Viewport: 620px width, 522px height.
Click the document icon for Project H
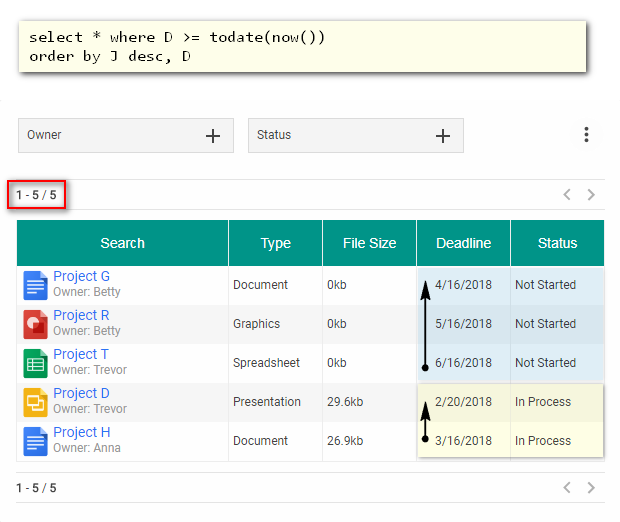[36, 441]
